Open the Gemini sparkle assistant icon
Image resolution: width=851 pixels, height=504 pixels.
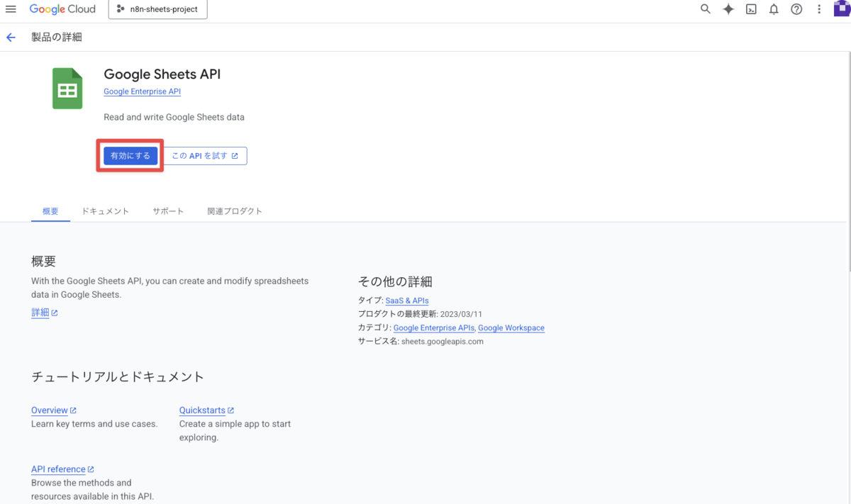(x=728, y=9)
